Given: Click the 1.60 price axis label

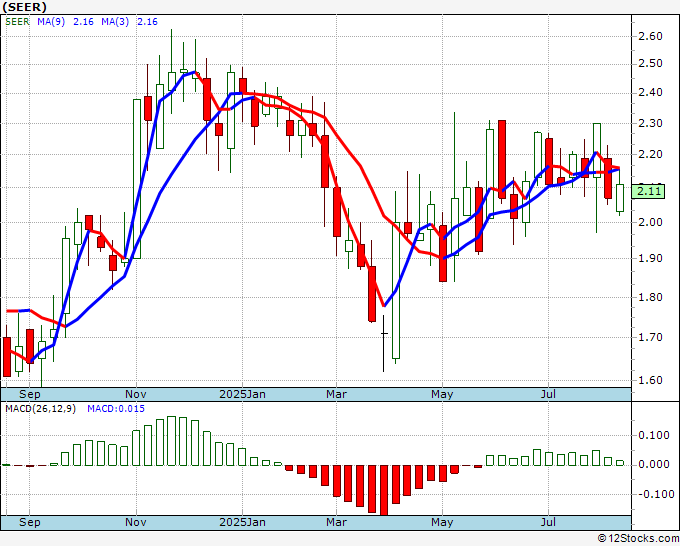Looking at the screenshot, I should [651, 380].
